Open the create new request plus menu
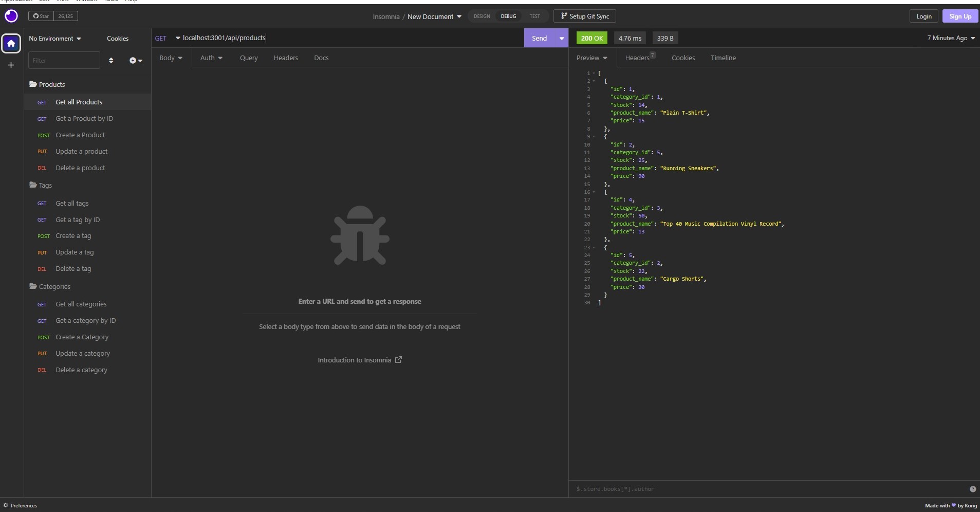 [x=136, y=61]
